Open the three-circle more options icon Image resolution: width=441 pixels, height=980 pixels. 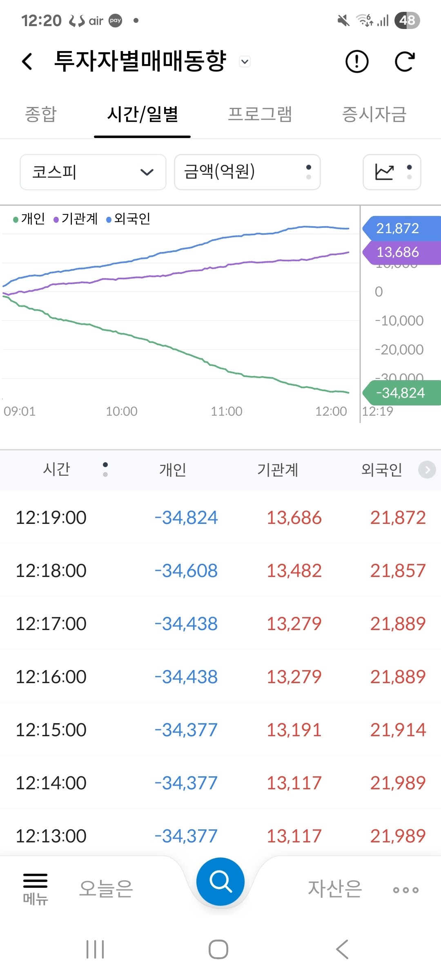pos(405,890)
